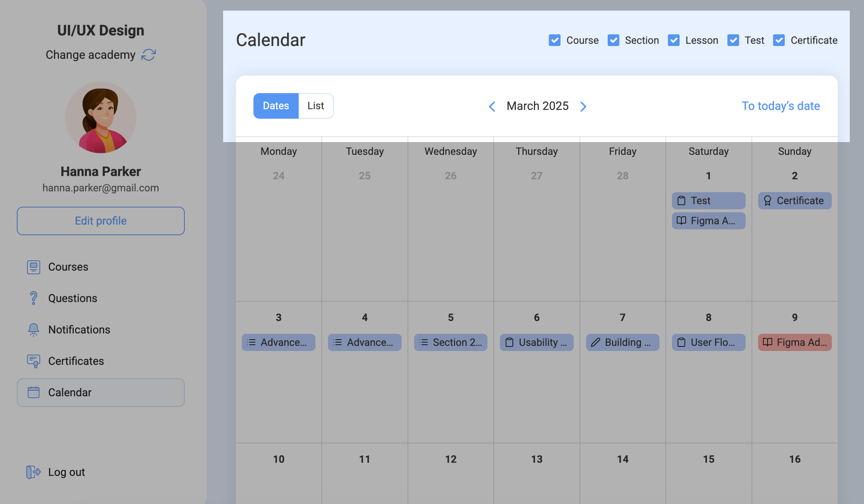Disable the Lesson filter checkbox
This screenshot has height=504, width=864.
pos(674,40)
